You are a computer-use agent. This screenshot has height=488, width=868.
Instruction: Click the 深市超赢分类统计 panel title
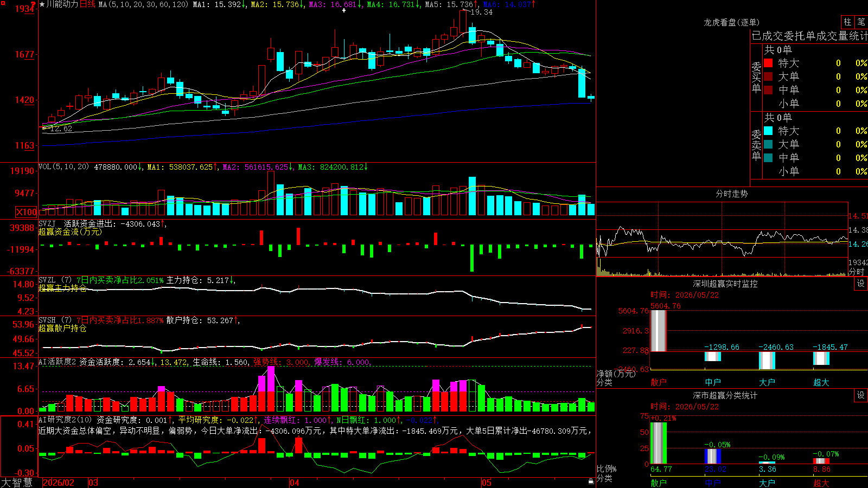pyautogui.click(x=725, y=395)
